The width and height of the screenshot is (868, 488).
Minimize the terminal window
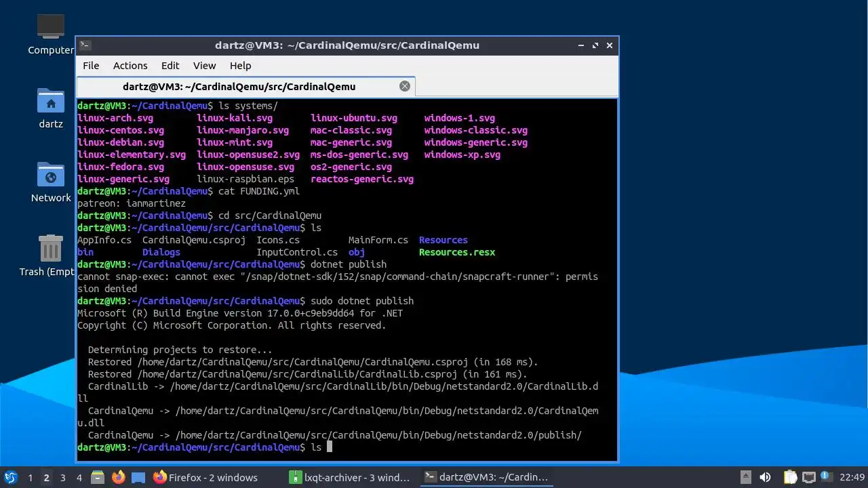click(x=581, y=45)
